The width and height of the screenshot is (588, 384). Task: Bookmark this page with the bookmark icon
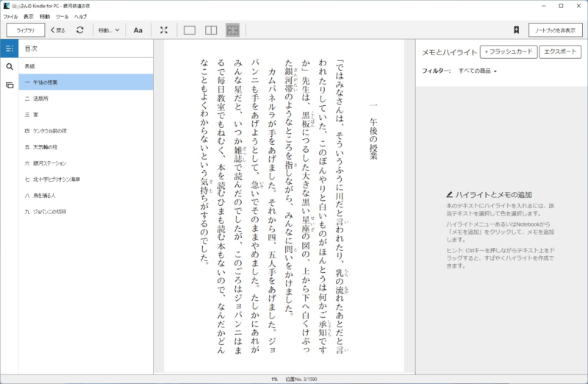(517, 30)
